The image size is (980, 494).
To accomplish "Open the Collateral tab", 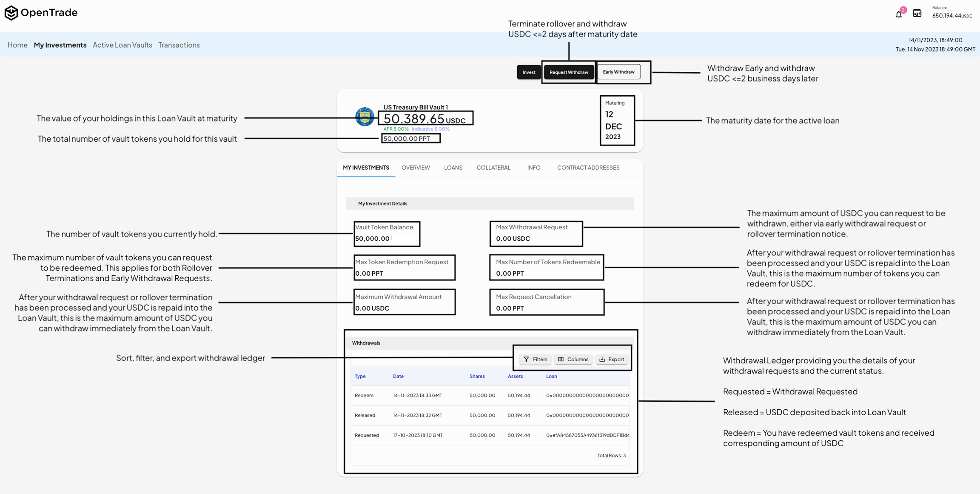I will point(493,168).
